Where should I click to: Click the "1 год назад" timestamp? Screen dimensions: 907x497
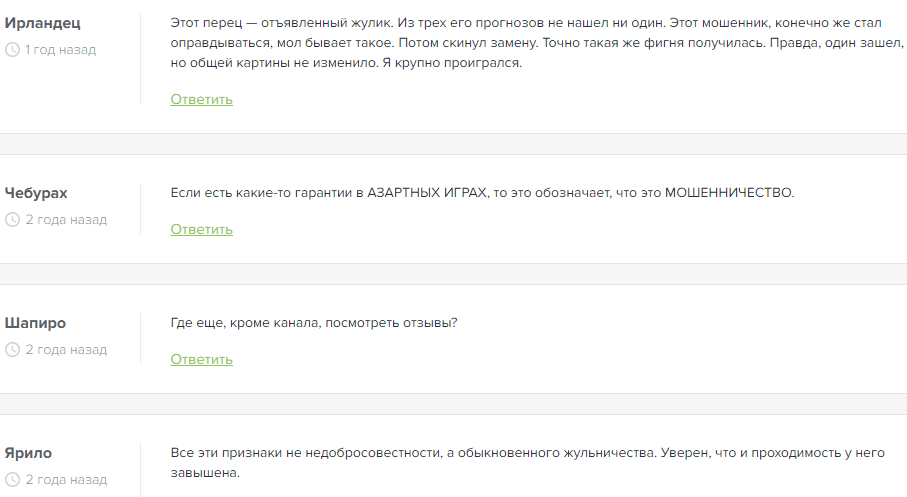61,50
